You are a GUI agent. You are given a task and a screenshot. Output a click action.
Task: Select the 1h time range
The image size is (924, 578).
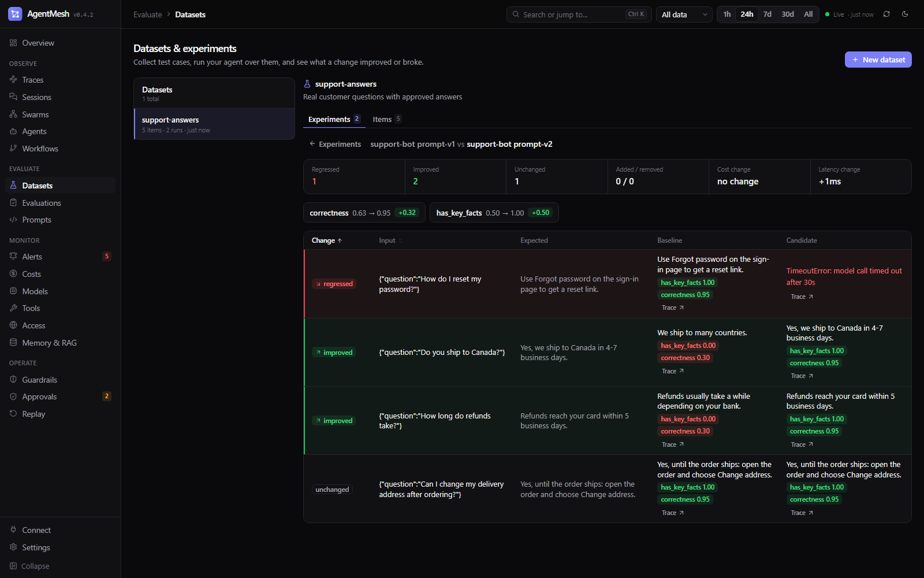(727, 14)
